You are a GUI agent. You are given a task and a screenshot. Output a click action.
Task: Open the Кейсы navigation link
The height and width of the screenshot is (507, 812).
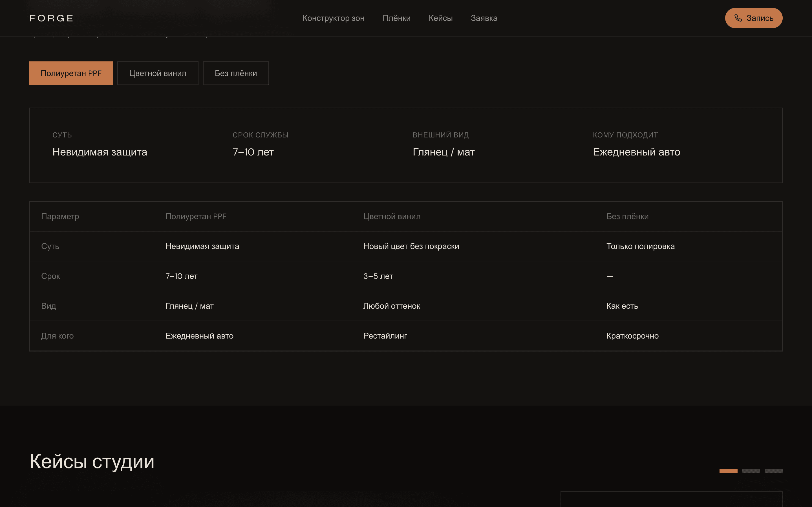click(441, 18)
